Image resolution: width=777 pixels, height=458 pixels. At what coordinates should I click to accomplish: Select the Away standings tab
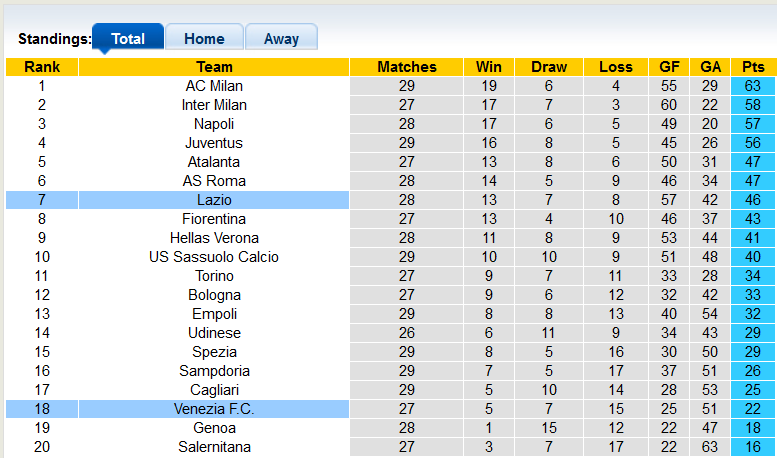pyautogui.click(x=281, y=39)
